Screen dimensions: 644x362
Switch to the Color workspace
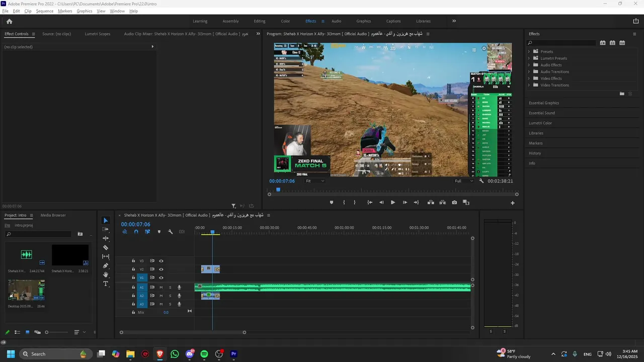[285, 21]
